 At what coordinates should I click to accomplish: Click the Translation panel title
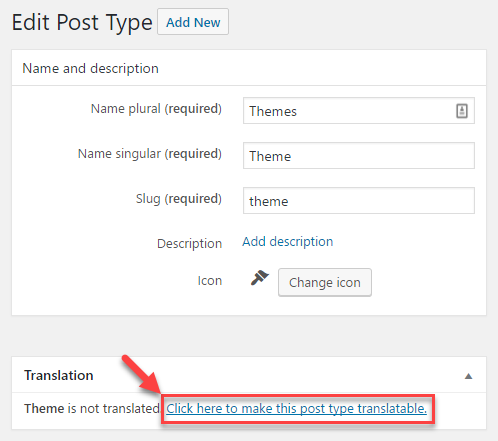click(x=59, y=375)
